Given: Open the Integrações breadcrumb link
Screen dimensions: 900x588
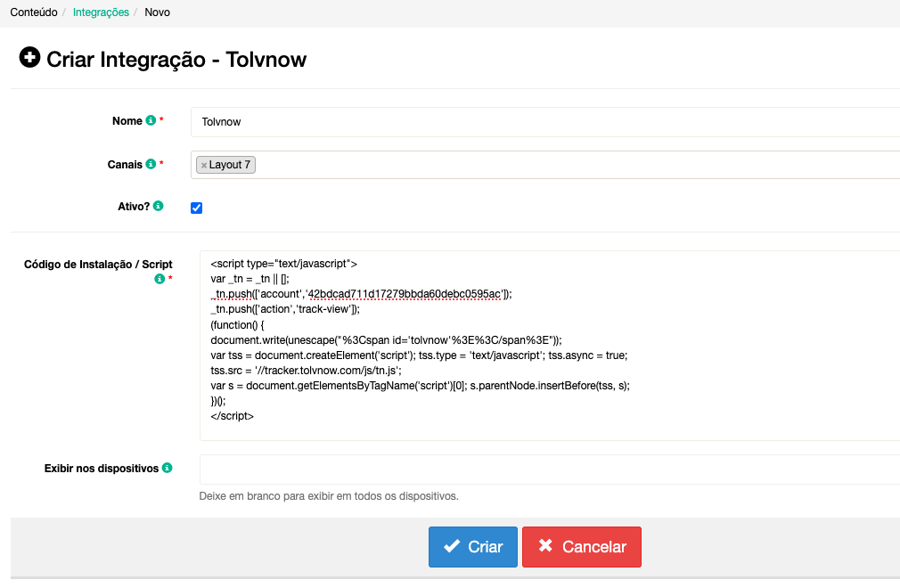Looking at the screenshot, I should coord(101,12).
